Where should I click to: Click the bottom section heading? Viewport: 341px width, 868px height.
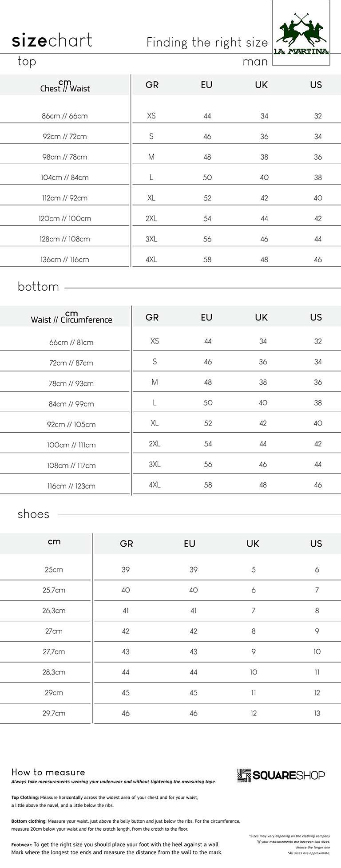(x=38, y=287)
